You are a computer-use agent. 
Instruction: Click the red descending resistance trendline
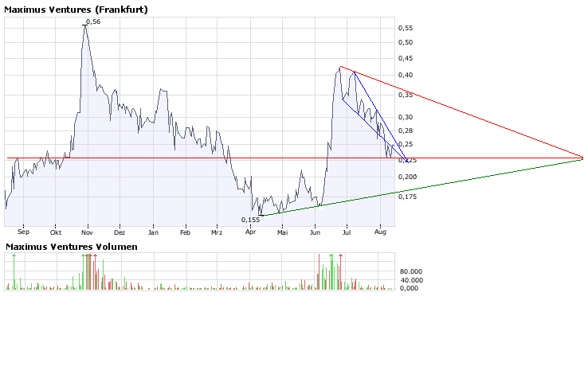tap(461, 112)
